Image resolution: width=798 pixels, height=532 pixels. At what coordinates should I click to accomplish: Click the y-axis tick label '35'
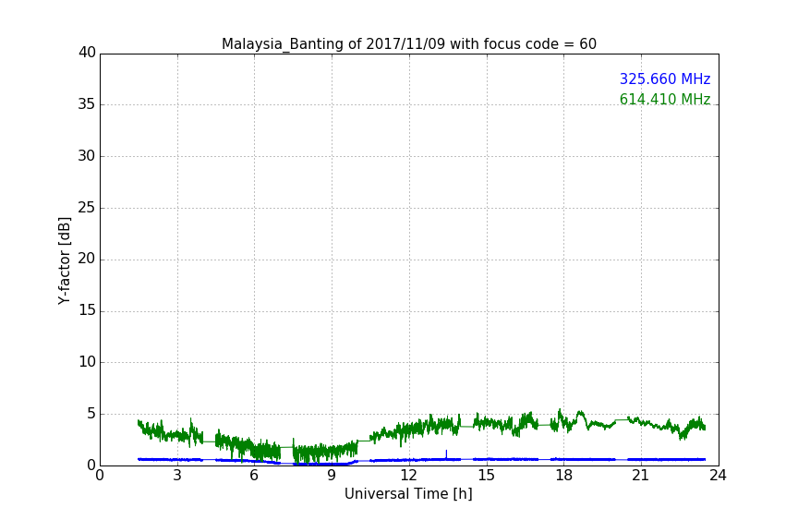pos(87,104)
